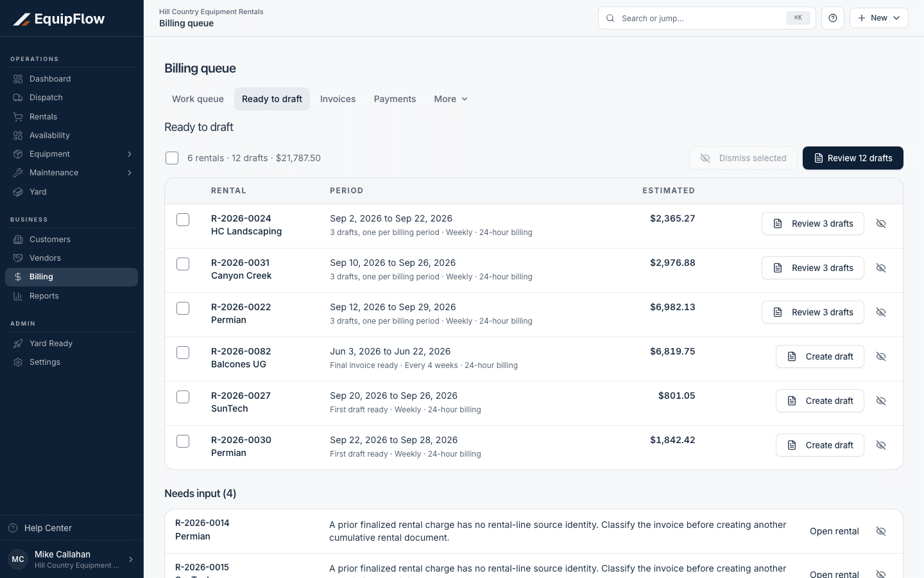
Task: Open the New dropdown menu
Action: [878, 18]
